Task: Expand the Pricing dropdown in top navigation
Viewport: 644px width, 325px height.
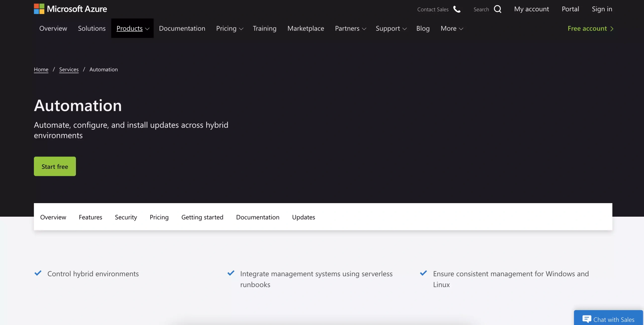Action: 229,28
